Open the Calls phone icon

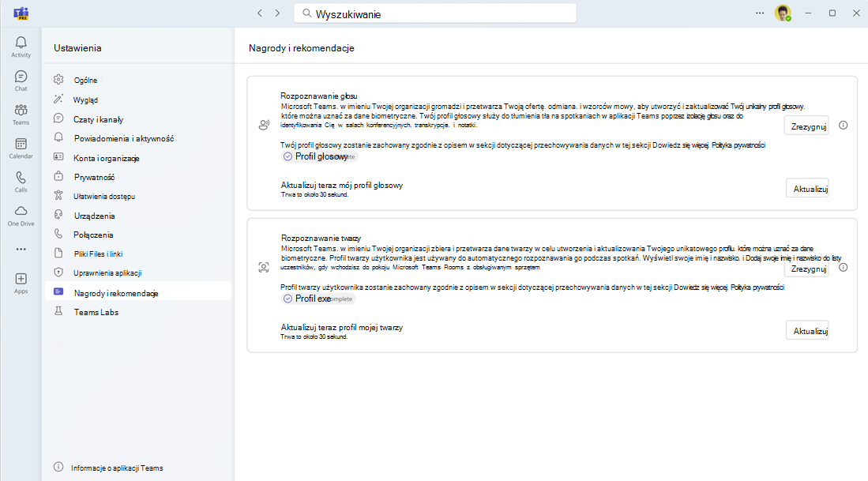pos(21,178)
